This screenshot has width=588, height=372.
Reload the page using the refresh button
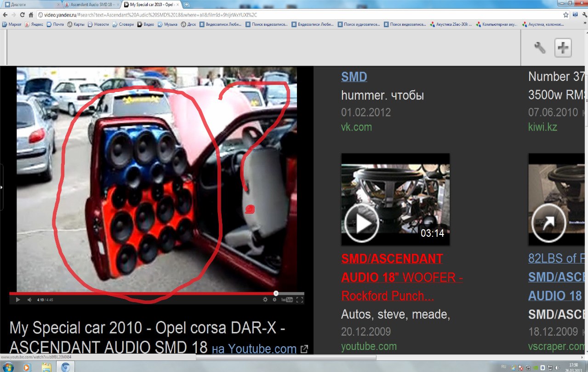[22, 15]
